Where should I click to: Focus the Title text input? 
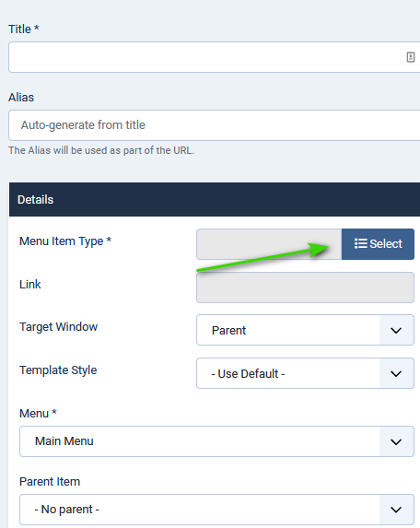tap(214, 57)
